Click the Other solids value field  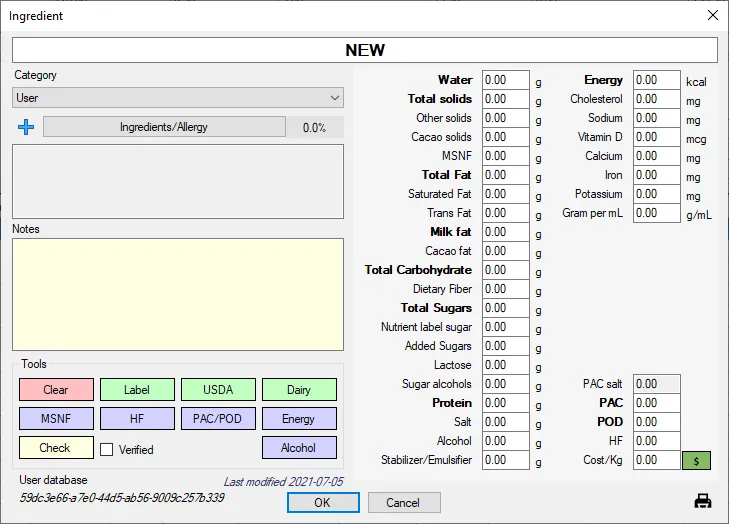(505, 118)
